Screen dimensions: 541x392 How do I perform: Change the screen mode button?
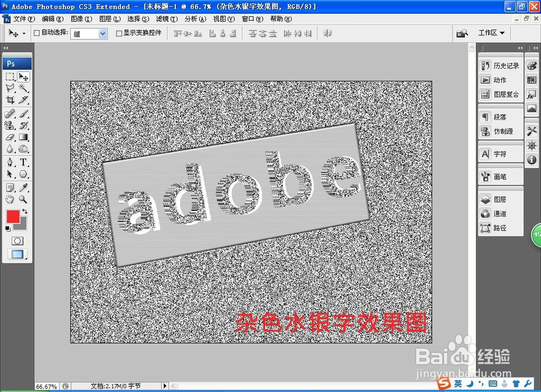click(x=17, y=255)
